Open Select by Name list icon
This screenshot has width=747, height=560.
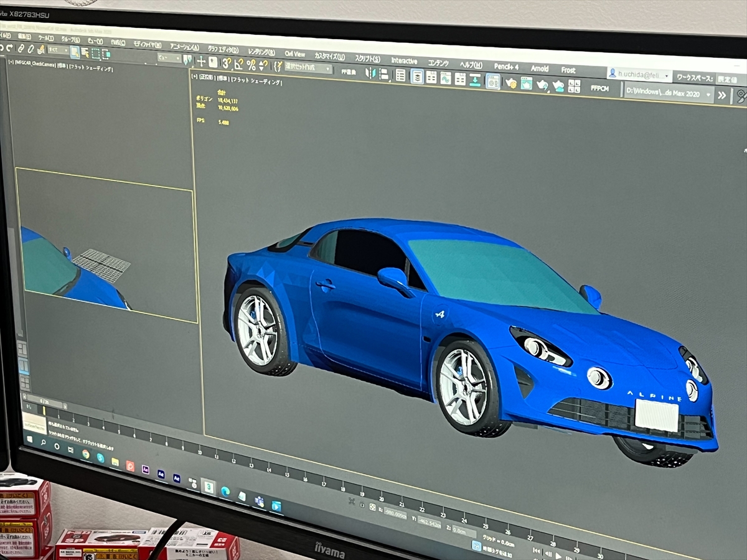85,52
